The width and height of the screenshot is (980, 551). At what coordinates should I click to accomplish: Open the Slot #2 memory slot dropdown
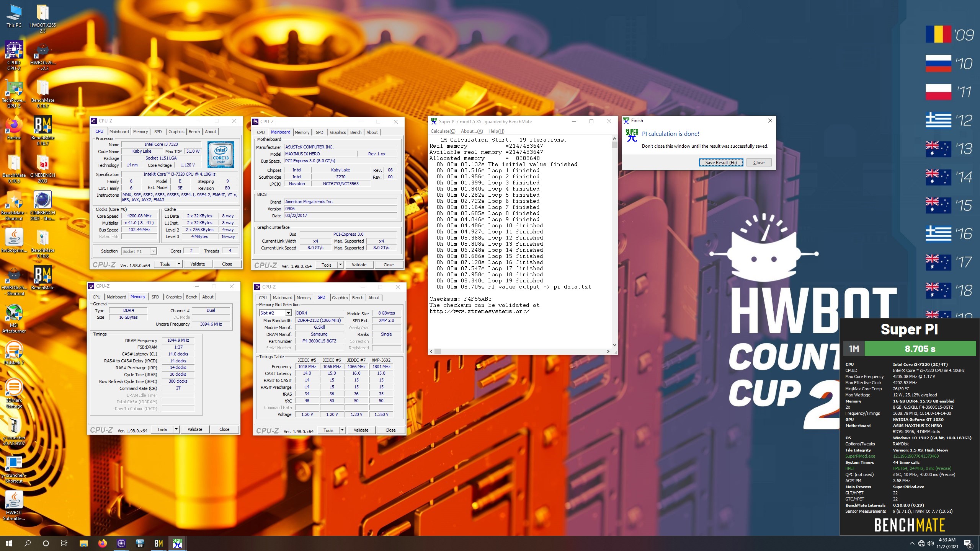coord(275,313)
